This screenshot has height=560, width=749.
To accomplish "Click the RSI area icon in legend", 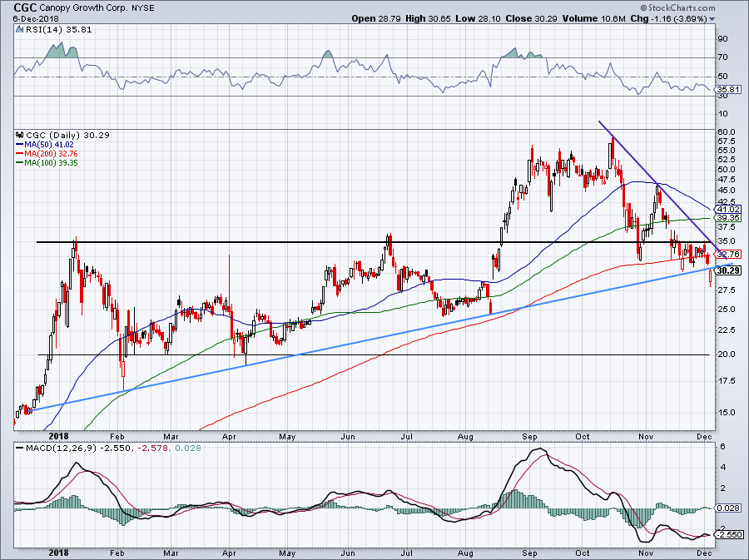I will (x=20, y=29).
